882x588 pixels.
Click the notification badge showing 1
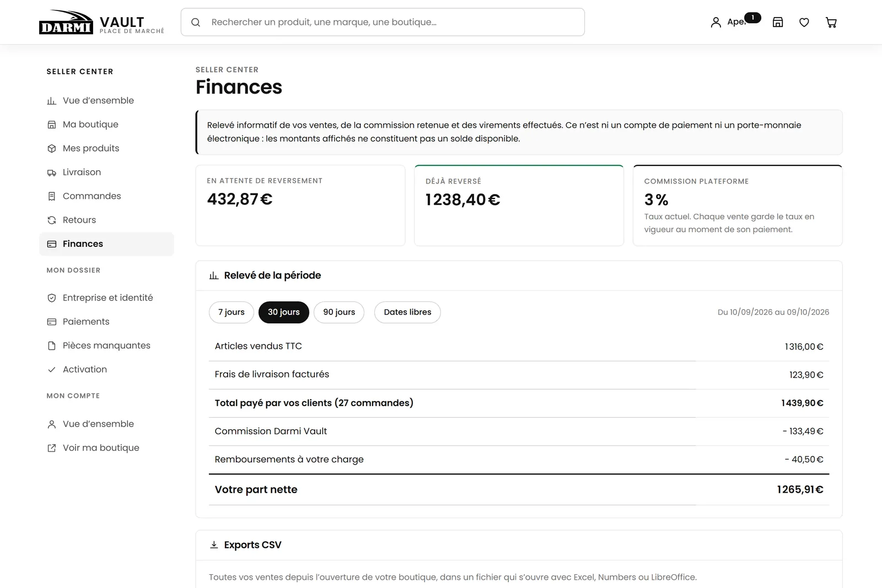tap(752, 18)
